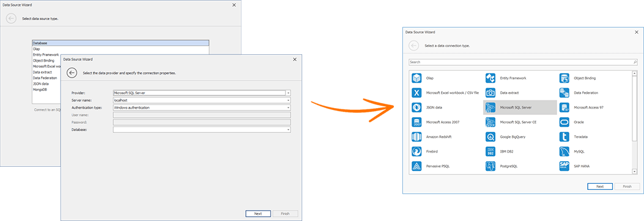Screen dimensions: 644x221
Task: Select the Firebird icon
Action: tap(416, 151)
